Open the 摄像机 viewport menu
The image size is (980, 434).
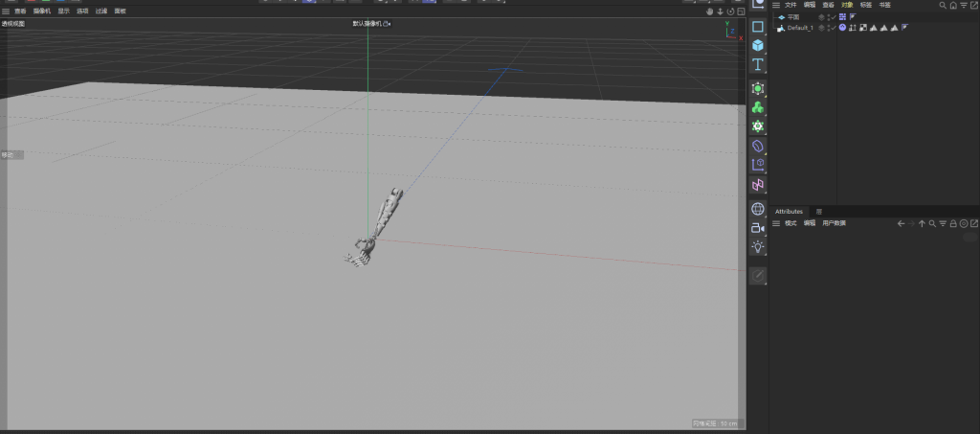[x=41, y=11]
